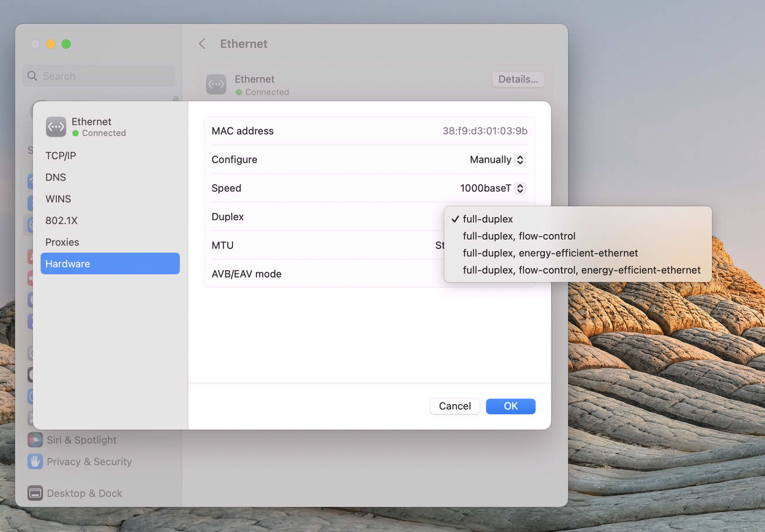Click the MAC address value 38:f9:d3:01:03:9b
765x532 pixels.
[485, 131]
